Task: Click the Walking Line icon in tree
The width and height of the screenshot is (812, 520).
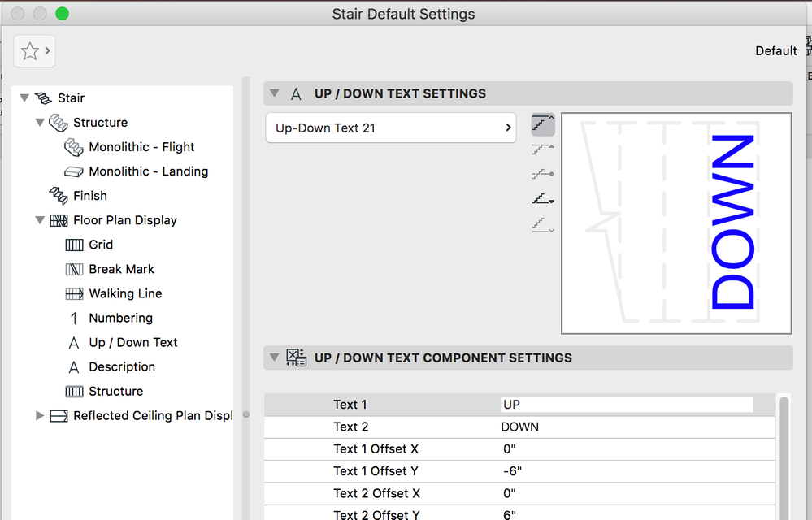Action: point(74,293)
